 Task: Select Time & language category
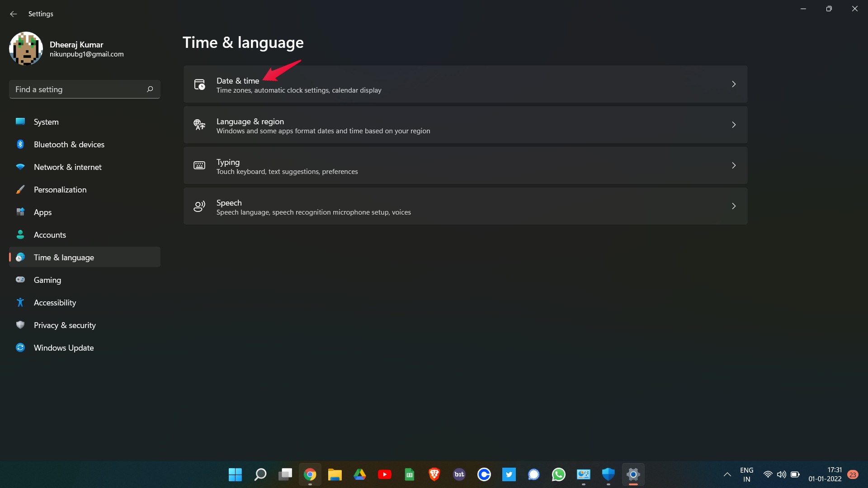[84, 257]
